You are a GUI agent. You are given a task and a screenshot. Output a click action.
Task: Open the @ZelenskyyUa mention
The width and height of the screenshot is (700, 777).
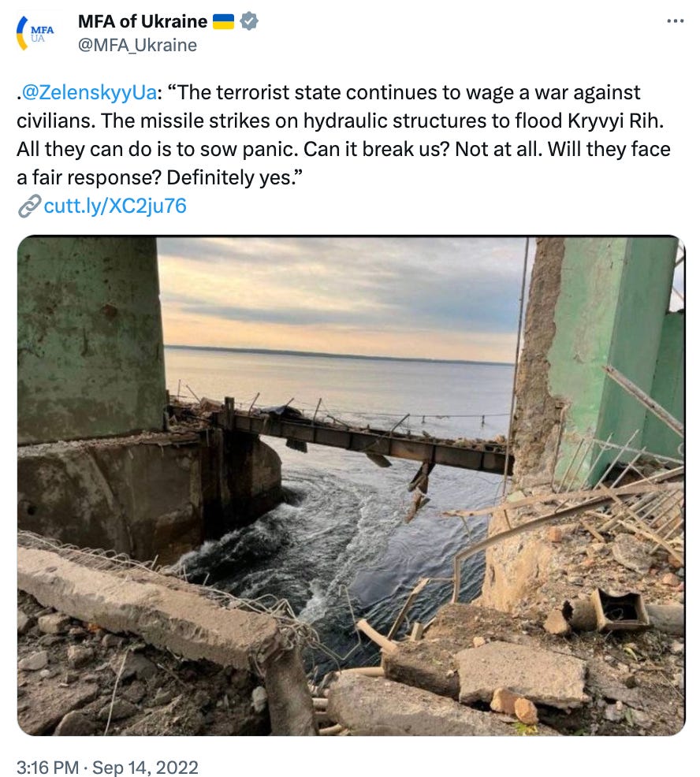[90, 93]
